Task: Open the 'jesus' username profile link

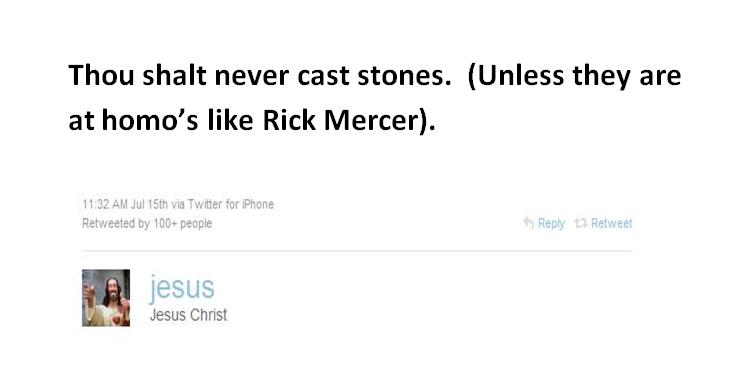Action: pyautogui.click(x=182, y=287)
